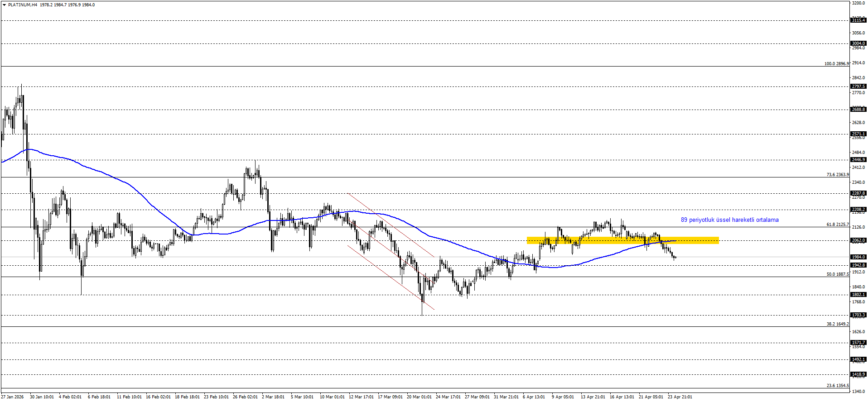
Task: Click the 5 Mar 10:01 time label
Action: click(302, 397)
